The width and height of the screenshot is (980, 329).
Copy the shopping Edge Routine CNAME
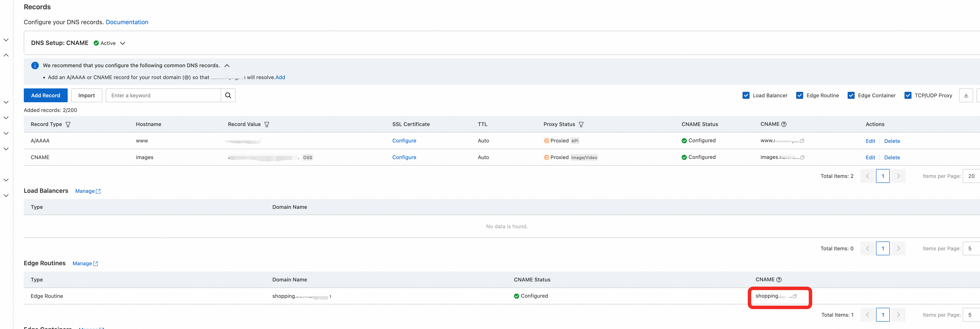tap(794, 296)
